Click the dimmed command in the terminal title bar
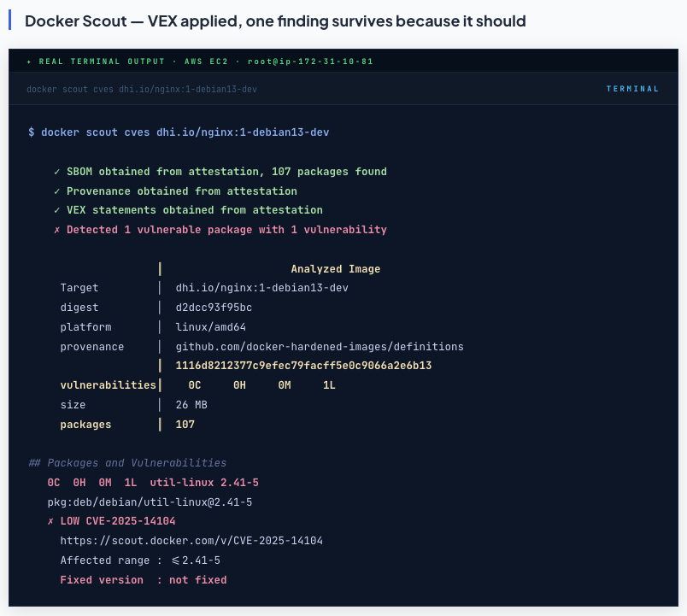This screenshot has height=616, width=687. click(x=142, y=90)
